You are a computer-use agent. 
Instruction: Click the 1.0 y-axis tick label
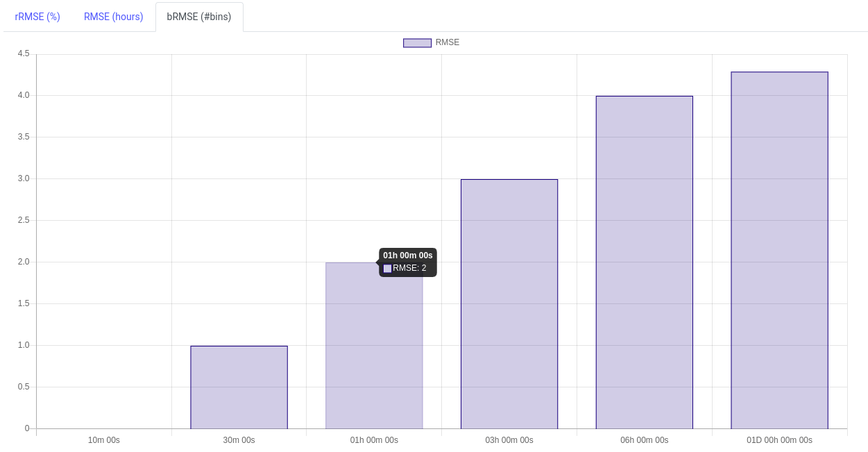(24, 345)
